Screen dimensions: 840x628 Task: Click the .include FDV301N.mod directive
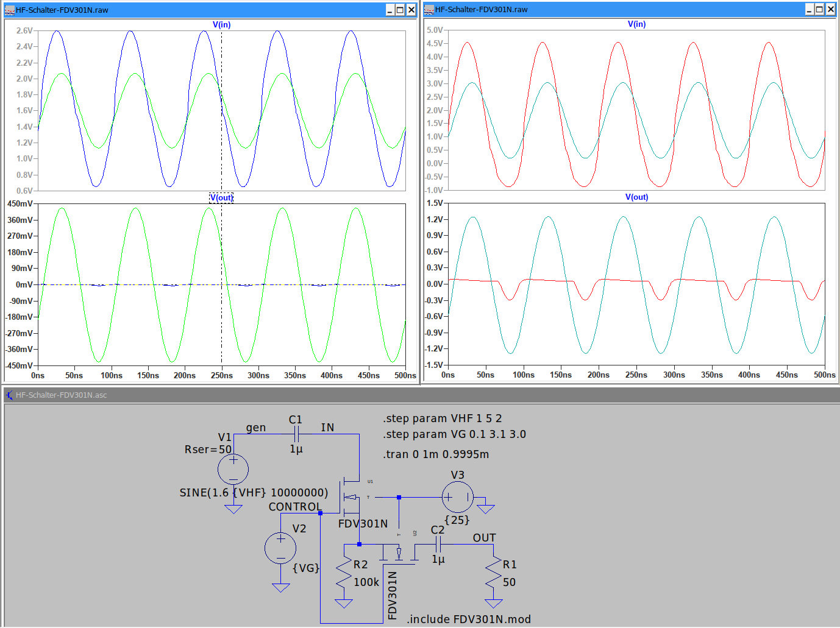pos(469,619)
